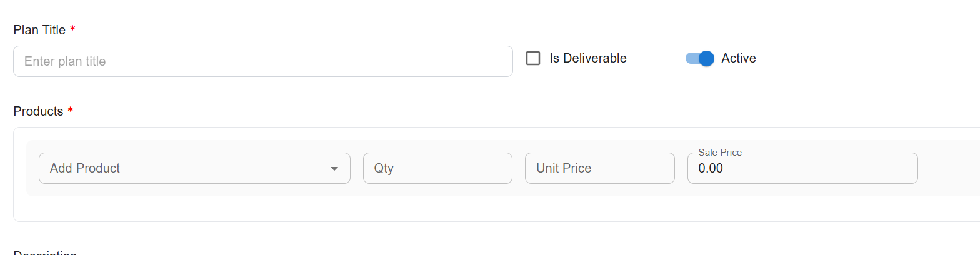Click the red asterisk next to Products
The height and width of the screenshot is (255, 980).
coord(70,111)
